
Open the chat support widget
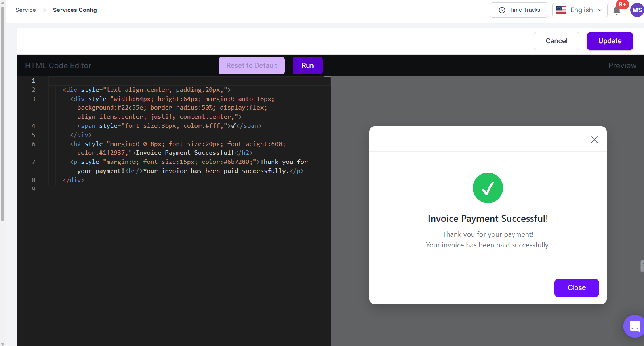coord(634,326)
